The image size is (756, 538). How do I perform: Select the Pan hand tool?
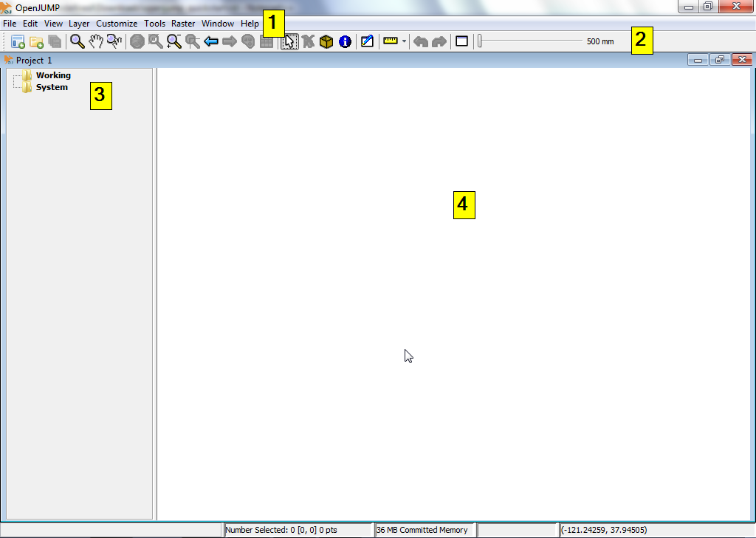point(96,41)
